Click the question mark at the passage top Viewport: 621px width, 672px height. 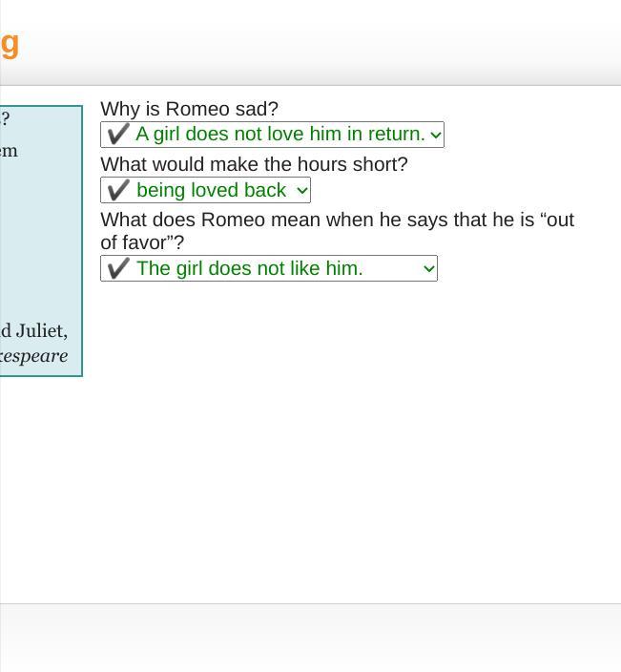pos(5,118)
